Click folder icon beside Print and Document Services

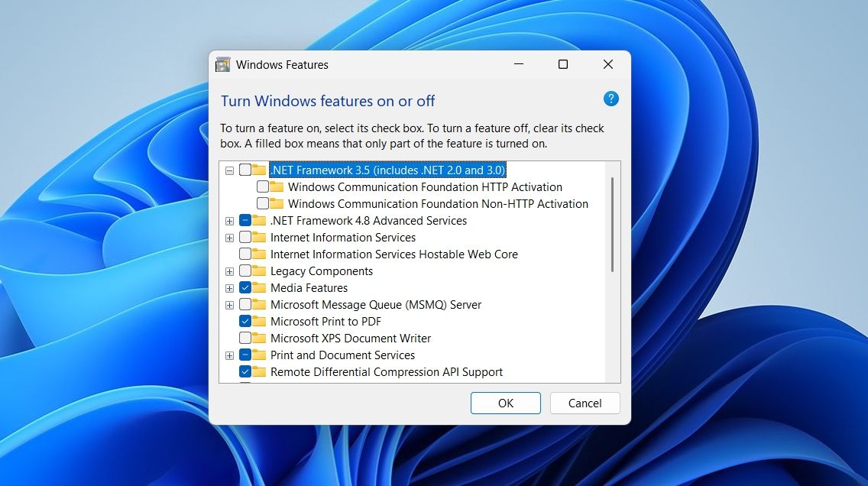[259, 355]
